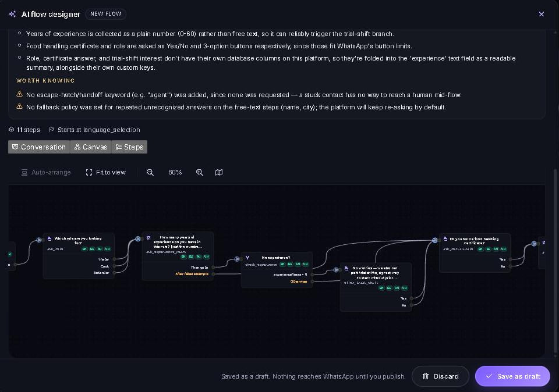This screenshot has height=392, width=559.
Task: Click the 'Starts at language_selection' flag icon
Action: click(x=51, y=130)
